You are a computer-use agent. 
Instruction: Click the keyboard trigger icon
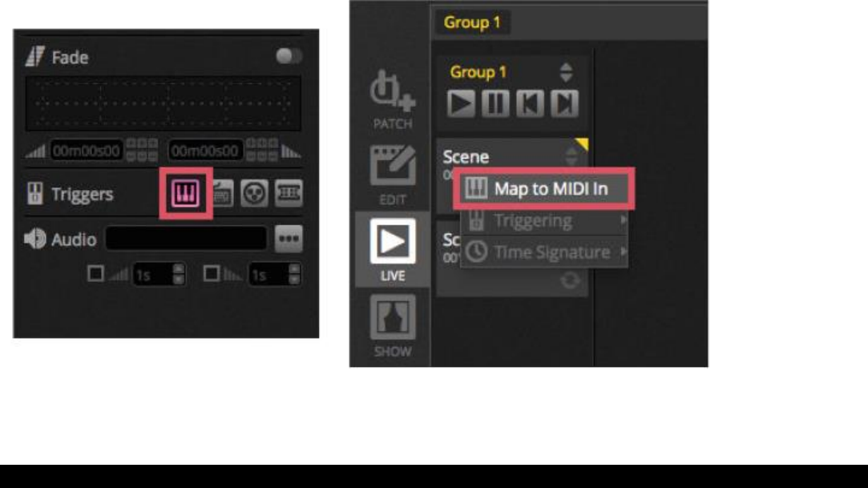pyautogui.click(x=224, y=194)
